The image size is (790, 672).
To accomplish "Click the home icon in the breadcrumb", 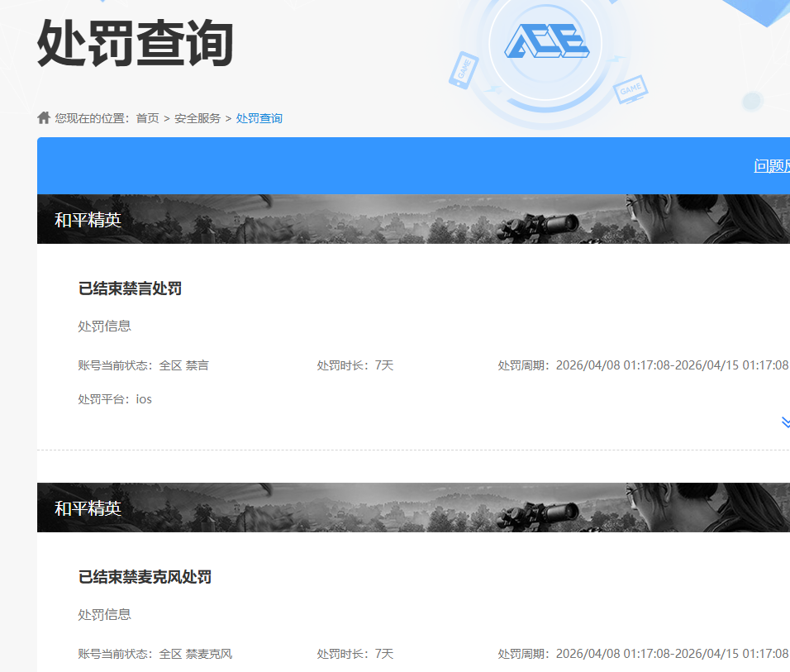I will pos(44,117).
